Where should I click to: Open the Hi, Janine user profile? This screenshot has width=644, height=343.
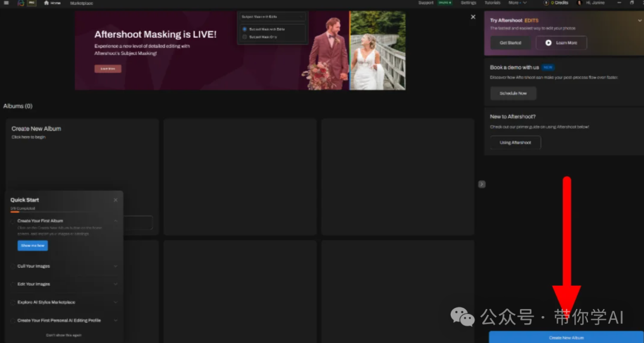[x=591, y=3]
